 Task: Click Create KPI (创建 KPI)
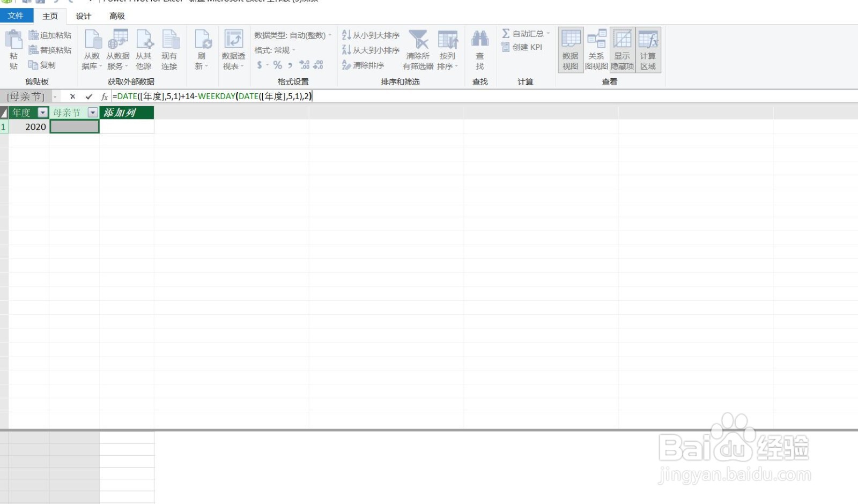[x=522, y=47]
